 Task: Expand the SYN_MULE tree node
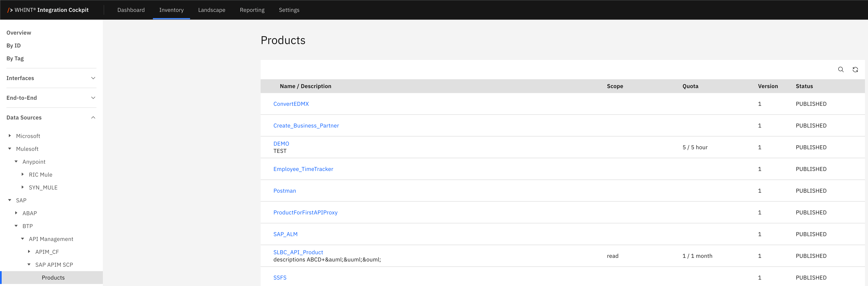point(23,187)
